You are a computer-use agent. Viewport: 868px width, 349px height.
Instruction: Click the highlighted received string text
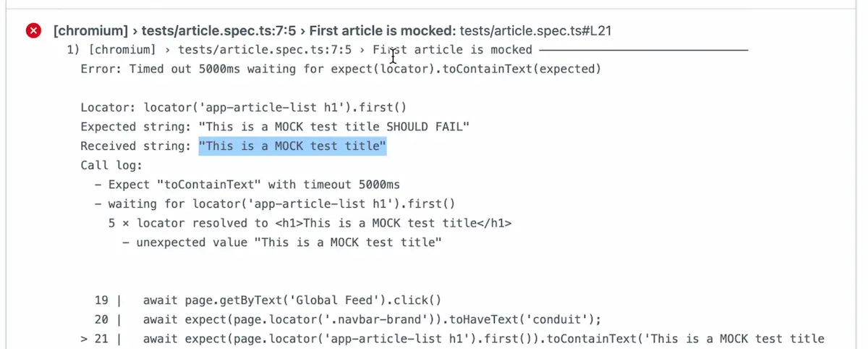292,146
